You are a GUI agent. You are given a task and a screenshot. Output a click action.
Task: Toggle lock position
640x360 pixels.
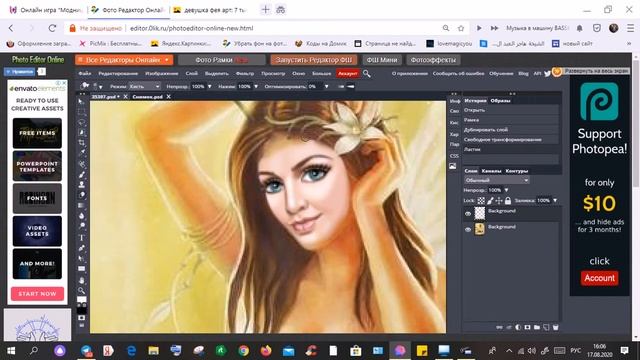499,200
